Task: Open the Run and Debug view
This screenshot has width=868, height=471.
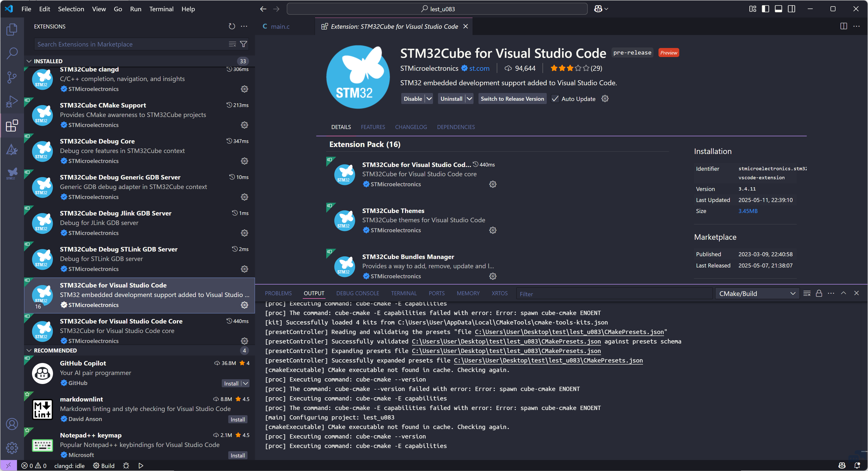Action: pos(12,101)
